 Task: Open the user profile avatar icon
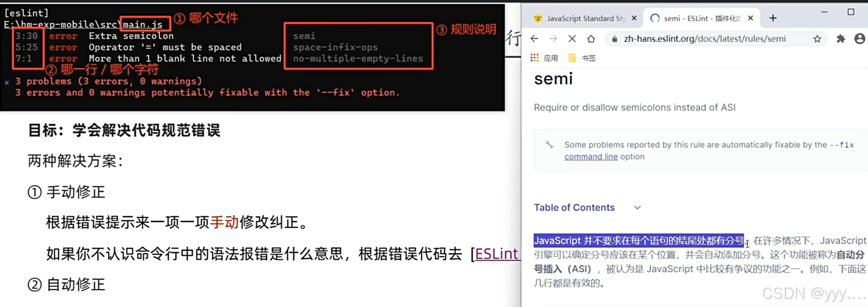click(x=859, y=39)
